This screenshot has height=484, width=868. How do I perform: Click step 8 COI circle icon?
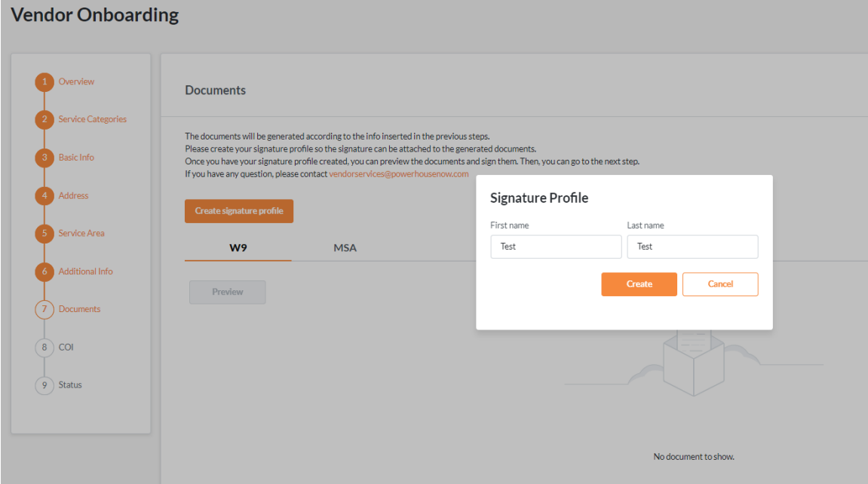pyautogui.click(x=44, y=348)
